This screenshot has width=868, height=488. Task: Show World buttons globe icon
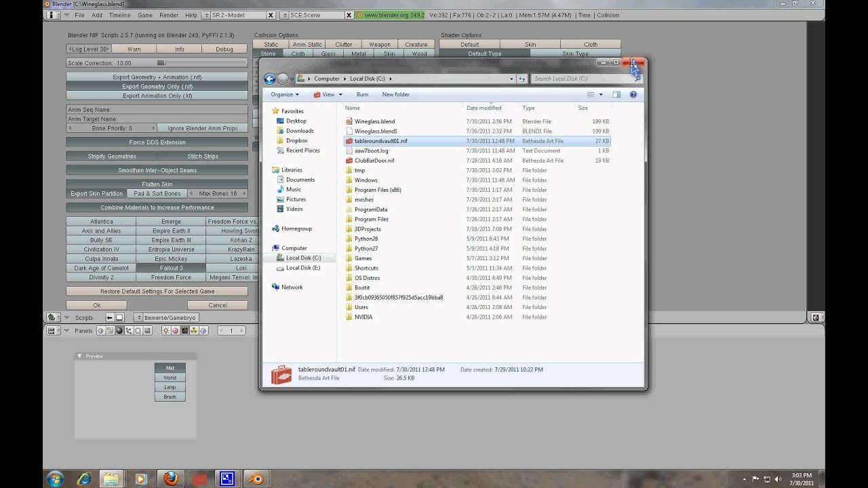pos(203,331)
